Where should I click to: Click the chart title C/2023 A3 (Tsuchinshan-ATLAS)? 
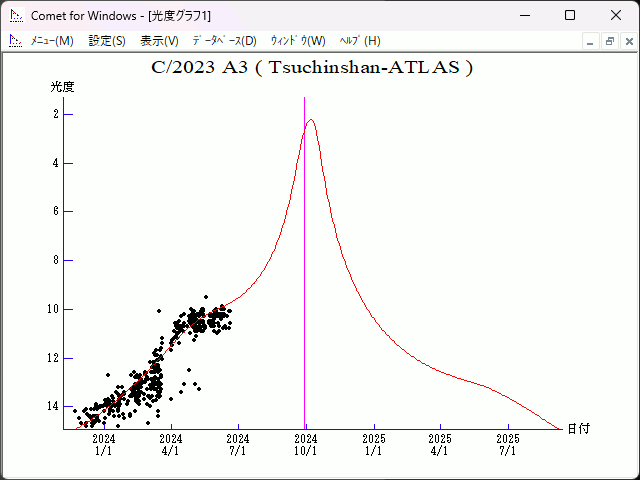(312, 67)
